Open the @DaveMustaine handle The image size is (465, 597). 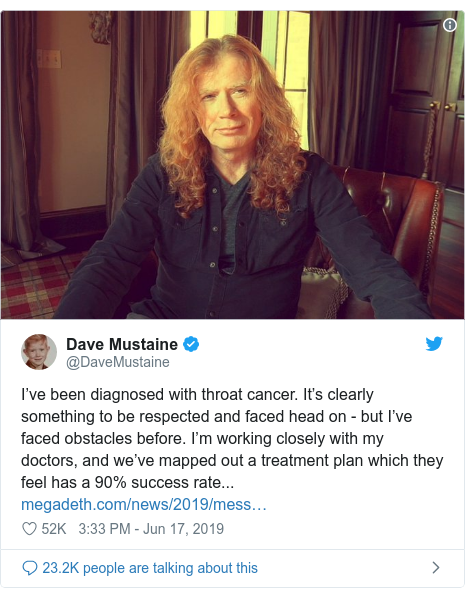(x=118, y=362)
